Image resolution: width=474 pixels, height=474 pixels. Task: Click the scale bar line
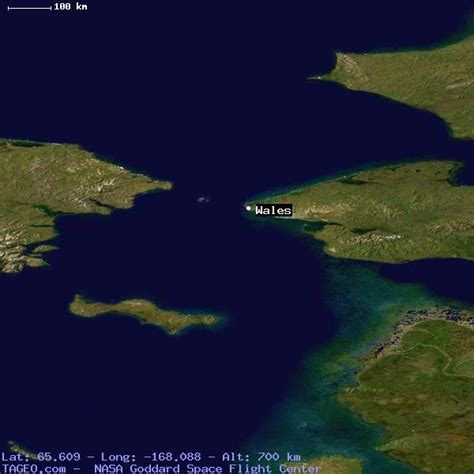29,8
